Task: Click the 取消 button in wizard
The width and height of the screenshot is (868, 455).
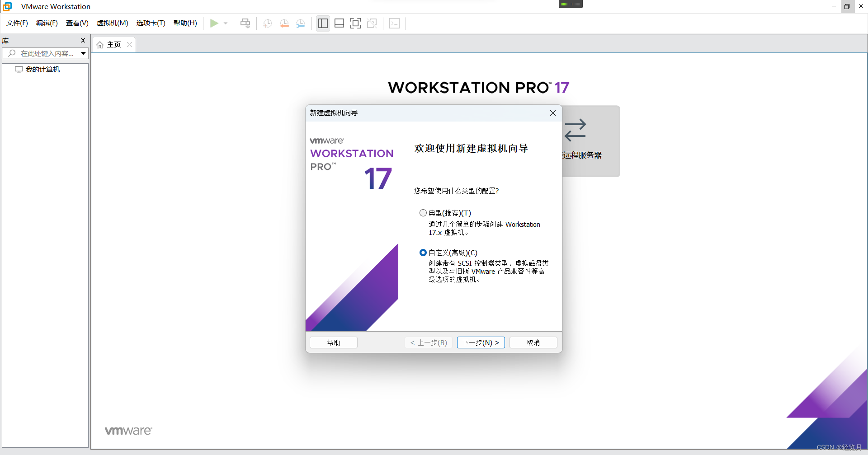Action: [533, 342]
